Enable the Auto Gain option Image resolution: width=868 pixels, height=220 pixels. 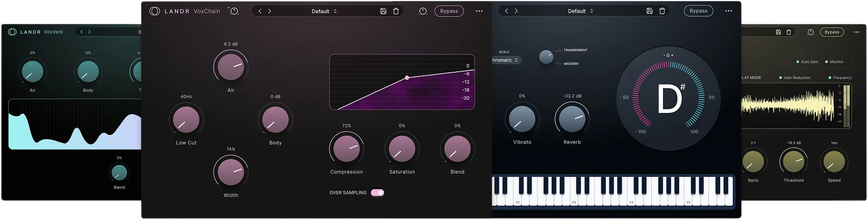tap(807, 62)
